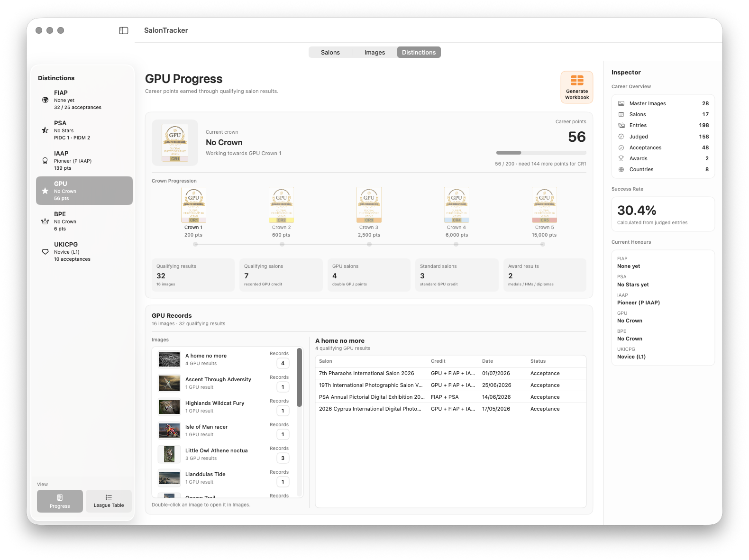Click the 30.4% success rate value
Viewport: 749px width, 560px height.
pos(637,210)
